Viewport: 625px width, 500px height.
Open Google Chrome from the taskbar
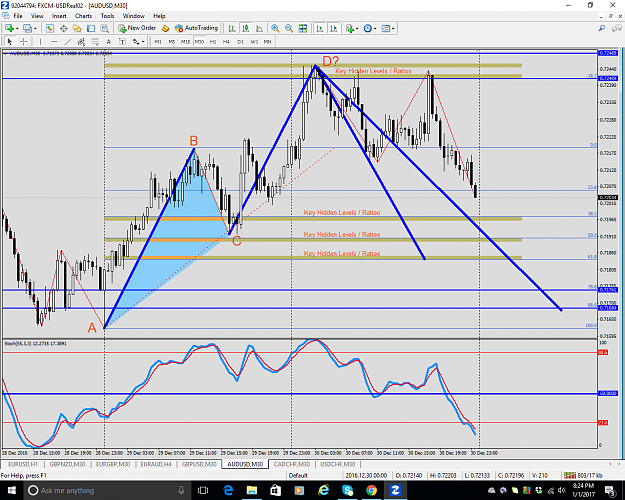[x=371, y=490]
